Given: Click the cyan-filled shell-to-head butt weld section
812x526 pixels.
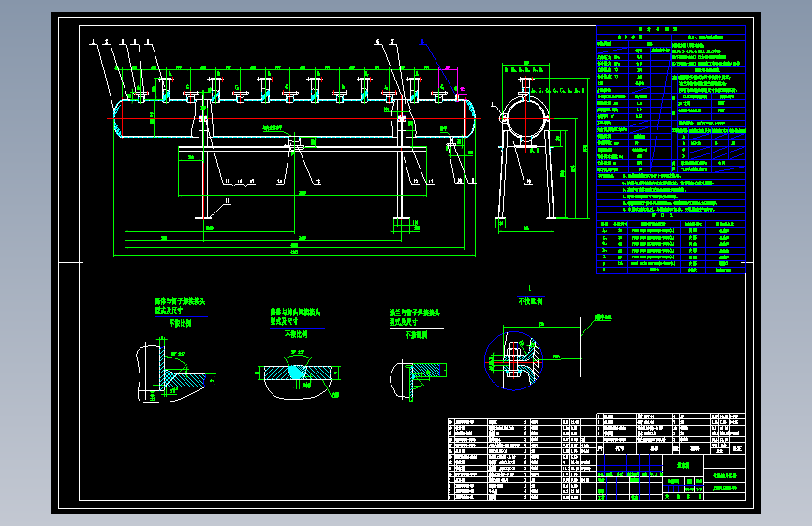Looking at the screenshot, I should (x=298, y=374).
